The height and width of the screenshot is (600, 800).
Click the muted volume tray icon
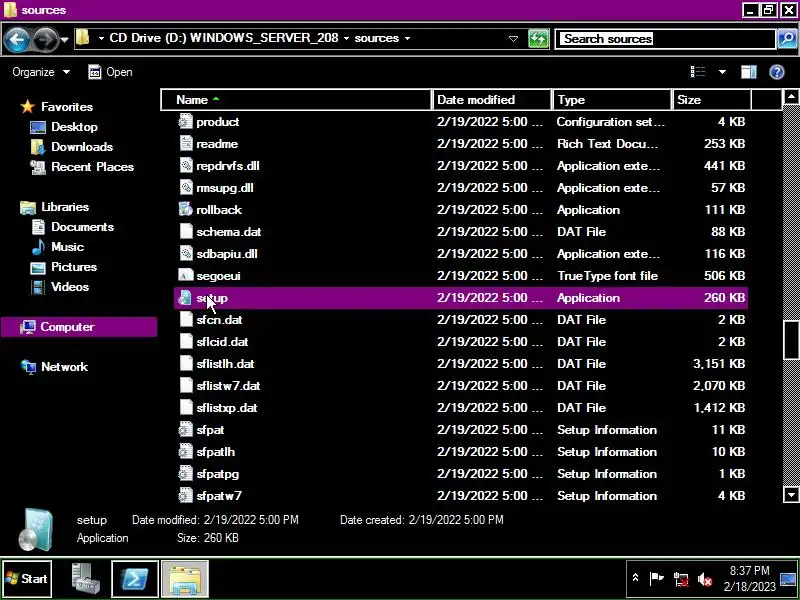(x=705, y=579)
